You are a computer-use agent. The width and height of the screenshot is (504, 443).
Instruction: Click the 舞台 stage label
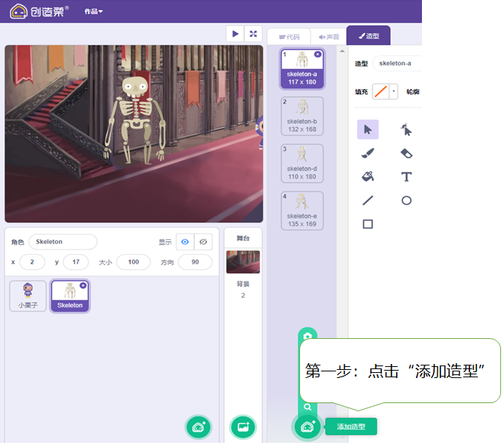243,238
